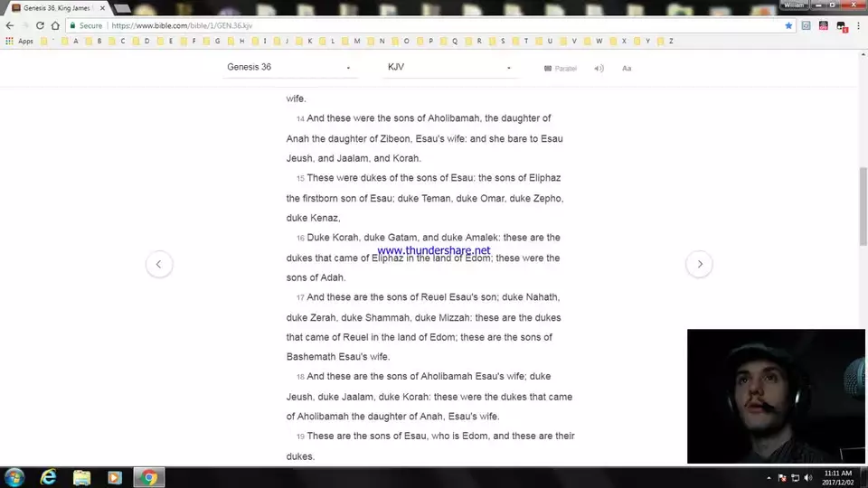The height and width of the screenshot is (488, 868).
Task: Open font settings Aa icon
Action: tap(627, 69)
